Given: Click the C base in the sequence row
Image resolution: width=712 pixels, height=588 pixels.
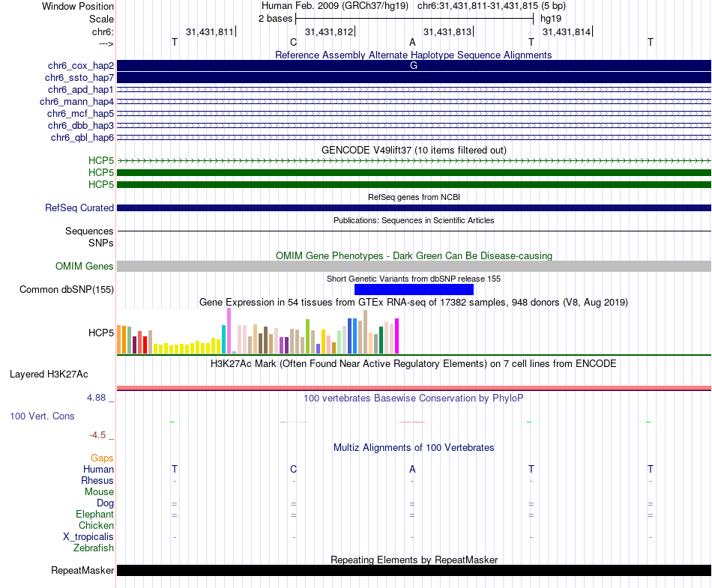Looking at the screenshot, I should pyautogui.click(x=293, y=42).
